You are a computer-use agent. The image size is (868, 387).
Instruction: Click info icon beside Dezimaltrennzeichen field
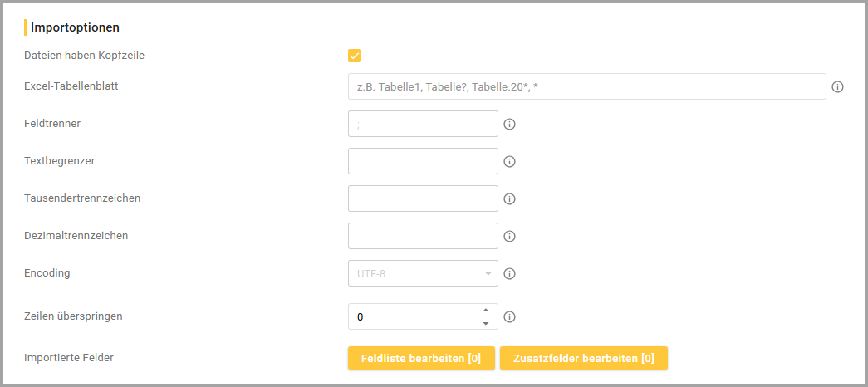coord(510,236)
